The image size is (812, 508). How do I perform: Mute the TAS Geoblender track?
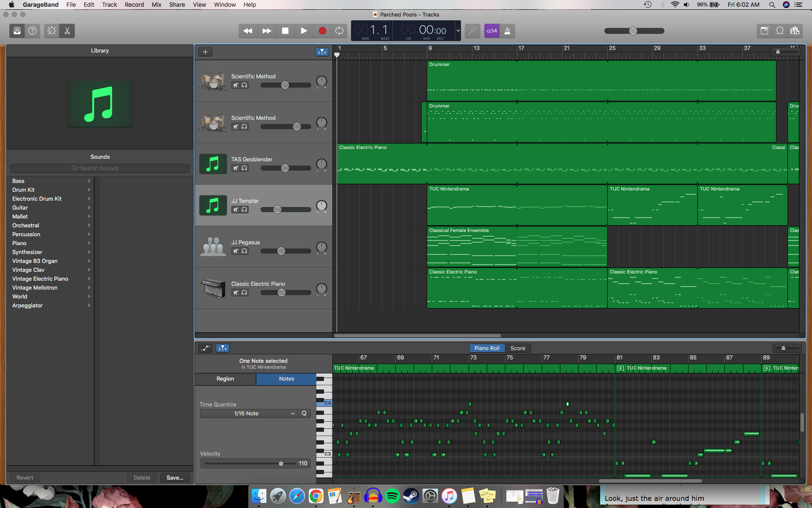[x=236, y=168]
